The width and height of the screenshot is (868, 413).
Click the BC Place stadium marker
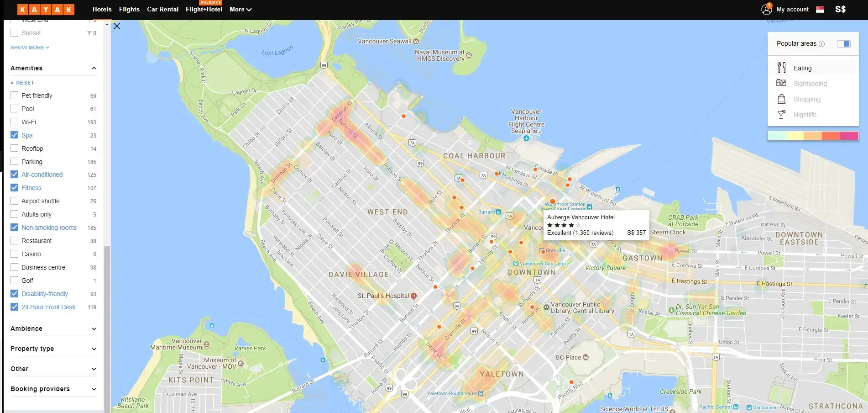click(x=586, y=357)
